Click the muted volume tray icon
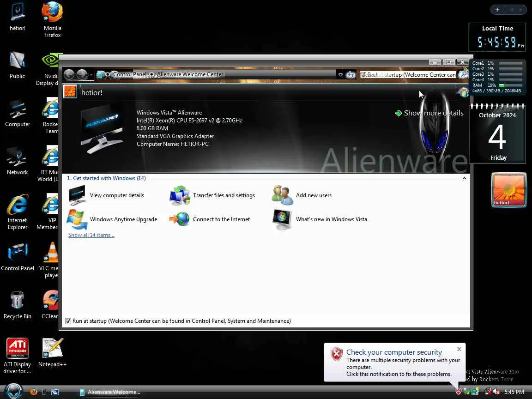This screenshot has width=532, height=399. pyautogui.click(x=496, y=392)
